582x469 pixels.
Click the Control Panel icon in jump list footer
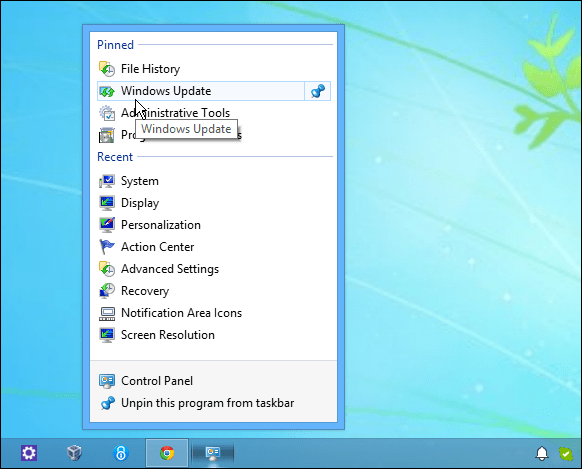pyautogui.click(x=107, y=381)
